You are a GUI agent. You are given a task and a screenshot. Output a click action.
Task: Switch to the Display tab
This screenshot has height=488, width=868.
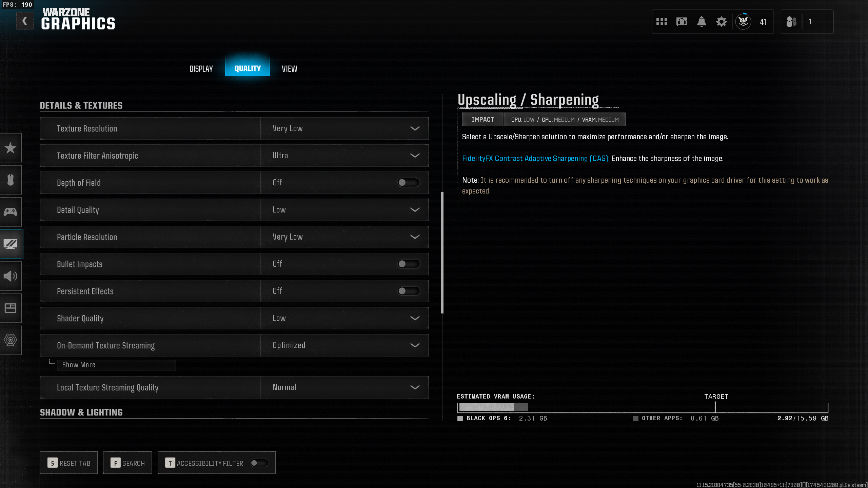coord(201,69)
